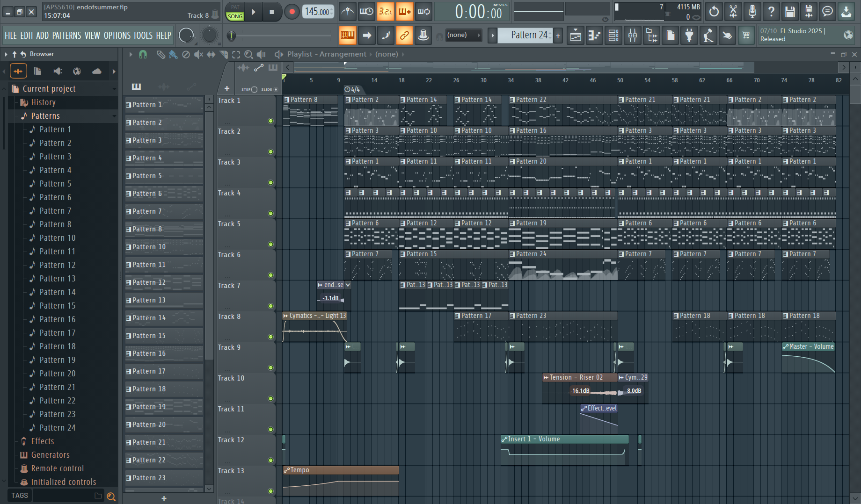Select the Tempo automation clip on Track 13
Image resolution: width=861 pixels, height=504 pixels.
coord(341,481)
